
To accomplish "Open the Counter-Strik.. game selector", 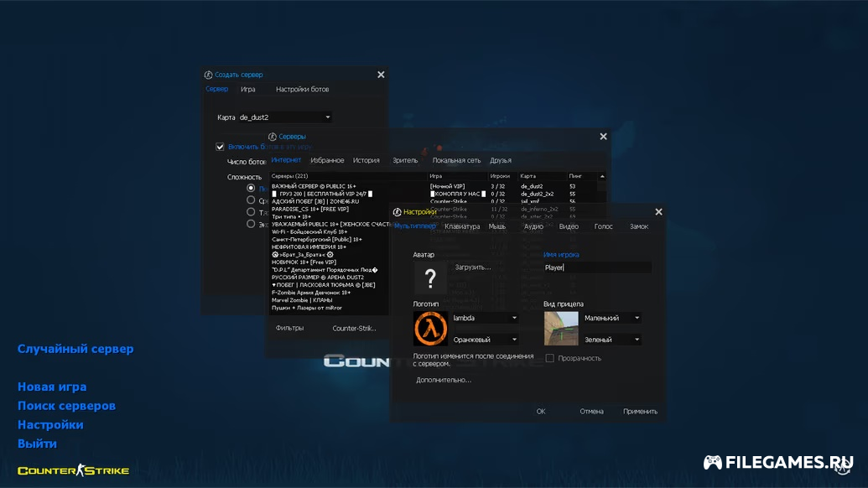I will tap(354, 329).
